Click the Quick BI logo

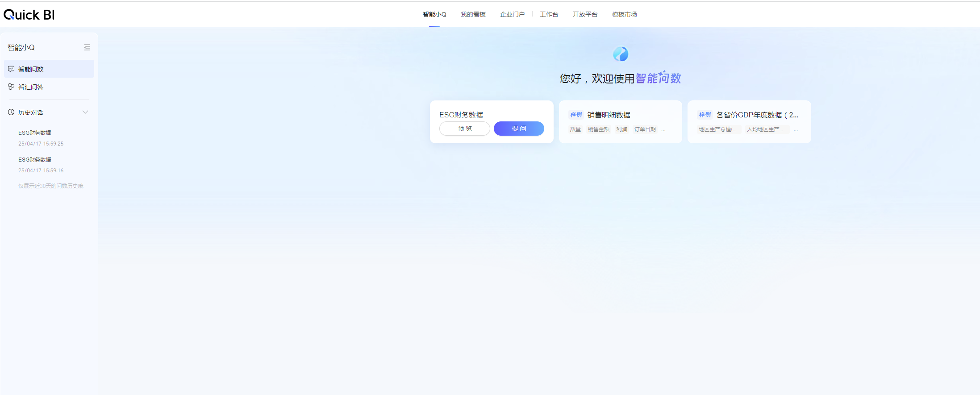(x=29, y=15)
